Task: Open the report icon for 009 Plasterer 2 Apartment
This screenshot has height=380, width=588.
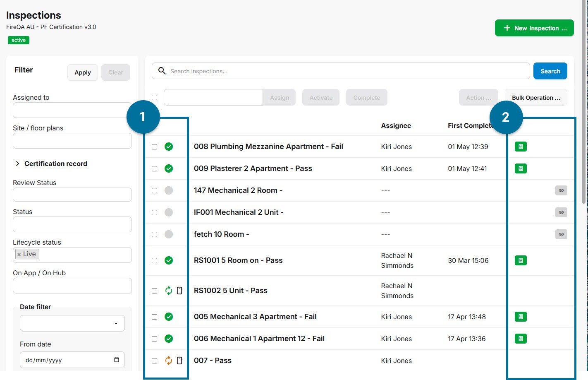Action: pyautogui.click(x=521, y=168)
